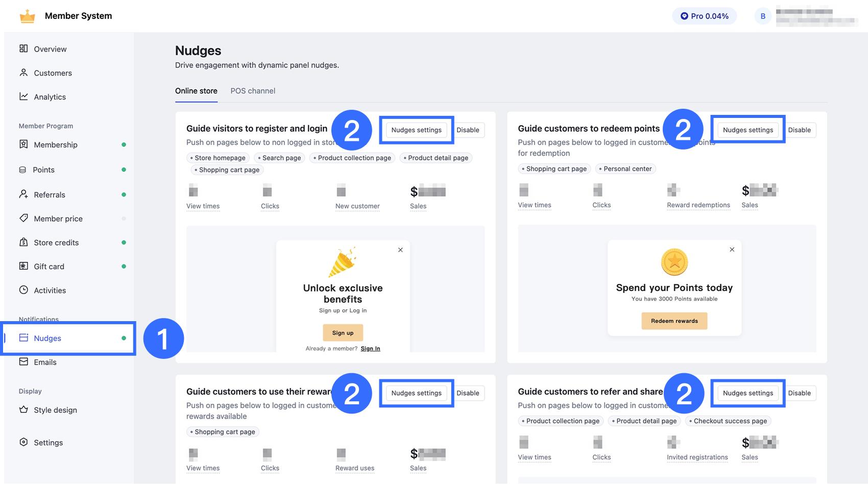Open the Overview sidebar icon

(23, 49)
